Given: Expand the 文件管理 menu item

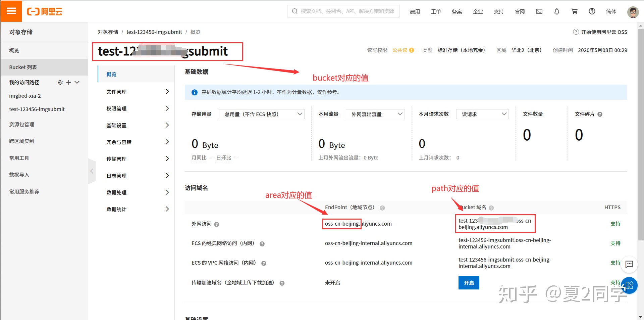Looking at the screenshot, I should pyautogui.click(x=138, y=92).
